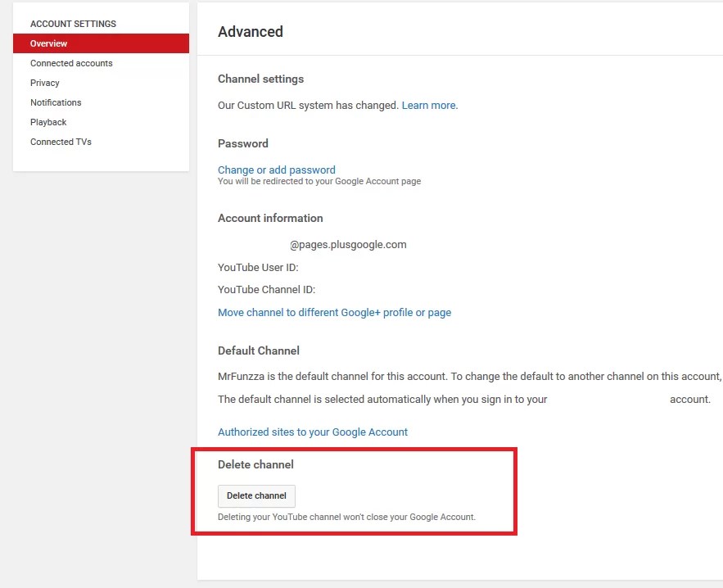The height and width of the screenshot is (588, 723).
Task: Click the Account Settings panel header
Action: coord(71,24)
